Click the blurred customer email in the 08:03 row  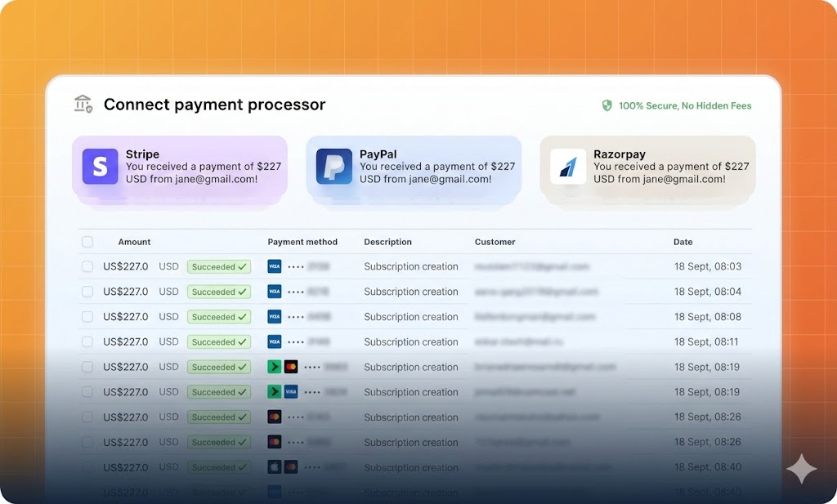pos(531,266)
